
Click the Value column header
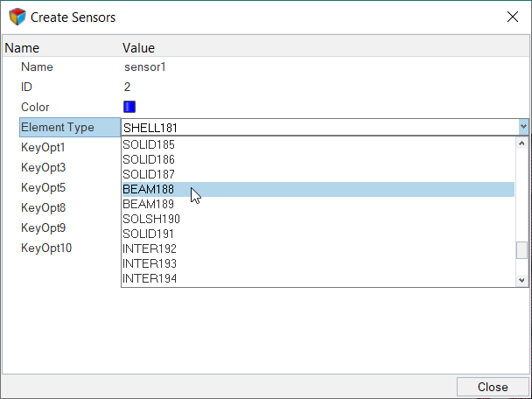click(x=138, y=48)
